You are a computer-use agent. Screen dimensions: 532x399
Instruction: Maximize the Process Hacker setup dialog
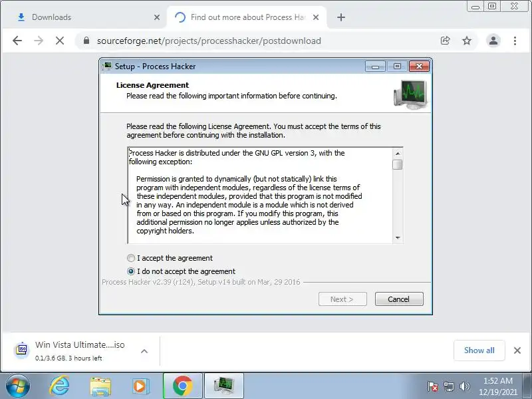pos(397,66)
